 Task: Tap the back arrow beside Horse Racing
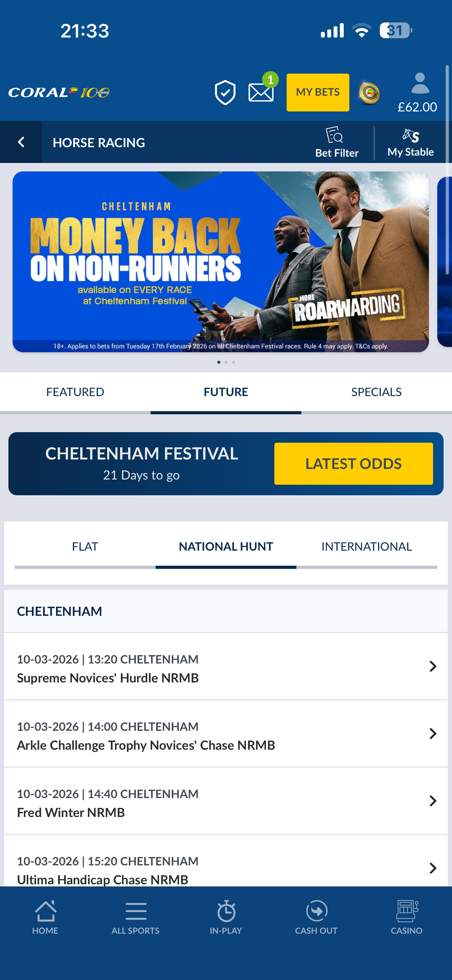point(21,142)
